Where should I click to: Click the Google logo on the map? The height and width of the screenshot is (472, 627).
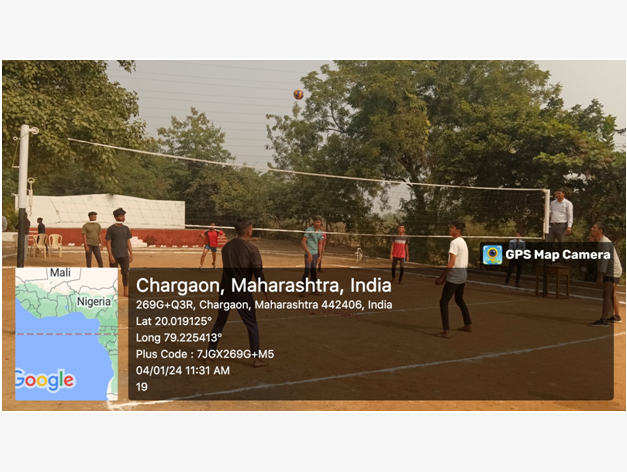click(x=44, y=380)
